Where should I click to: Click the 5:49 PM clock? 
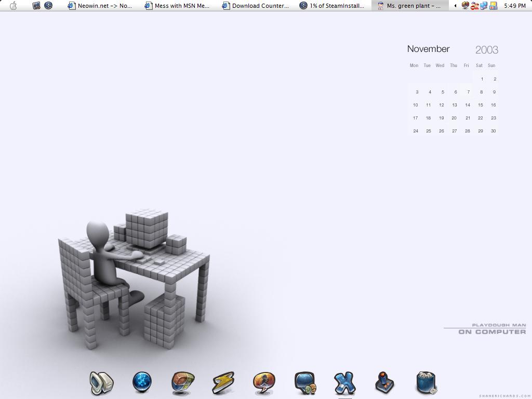(x=515, y=6)
